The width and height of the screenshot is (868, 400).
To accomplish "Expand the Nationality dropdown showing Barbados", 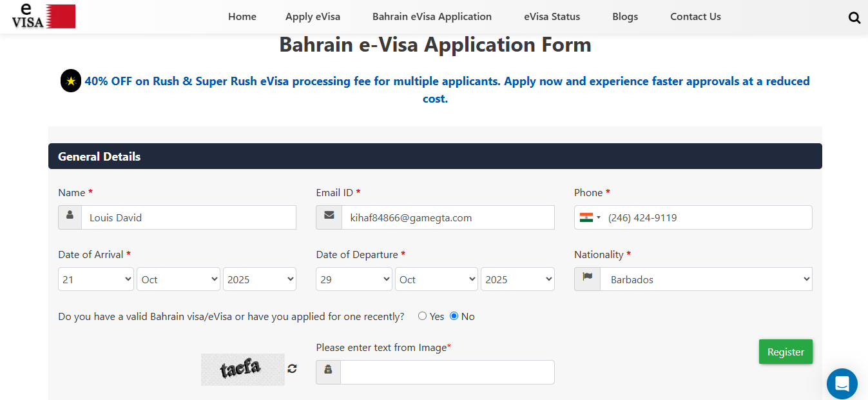I will pyautogui.click(x=706, y=279).
